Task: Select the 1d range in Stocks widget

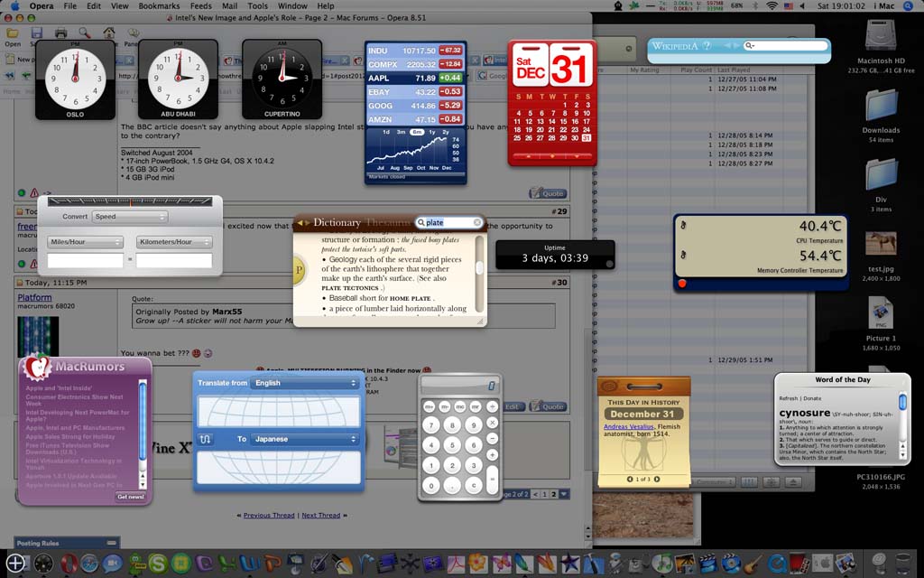Action: (386, 132)
